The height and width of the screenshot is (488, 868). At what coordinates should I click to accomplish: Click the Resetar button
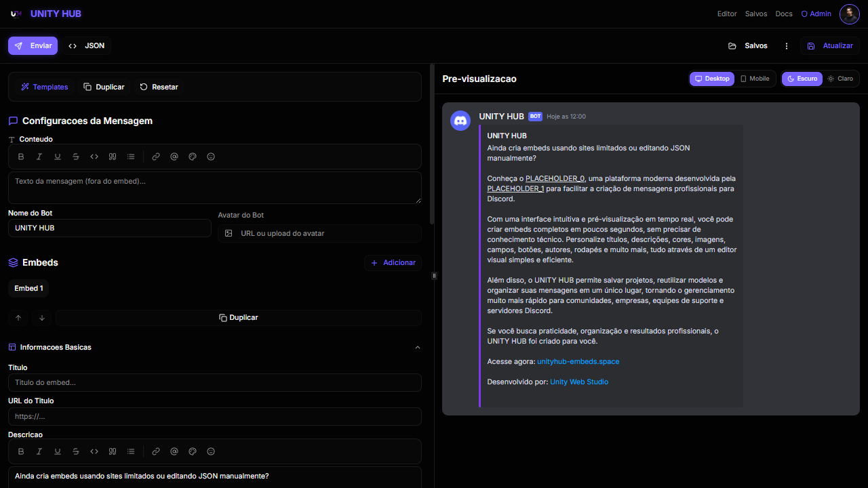159,87
